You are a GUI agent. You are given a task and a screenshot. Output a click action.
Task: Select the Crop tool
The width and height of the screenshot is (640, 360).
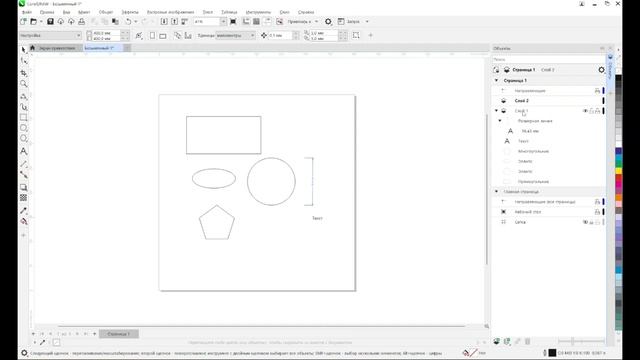pos(24,73)
